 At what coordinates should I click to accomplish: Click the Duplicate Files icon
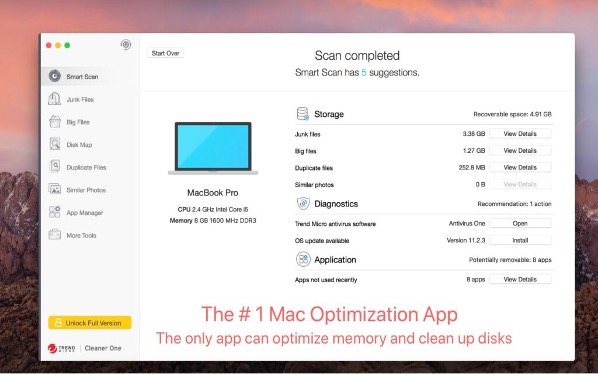pyautogui.click(x=55, y=167)
